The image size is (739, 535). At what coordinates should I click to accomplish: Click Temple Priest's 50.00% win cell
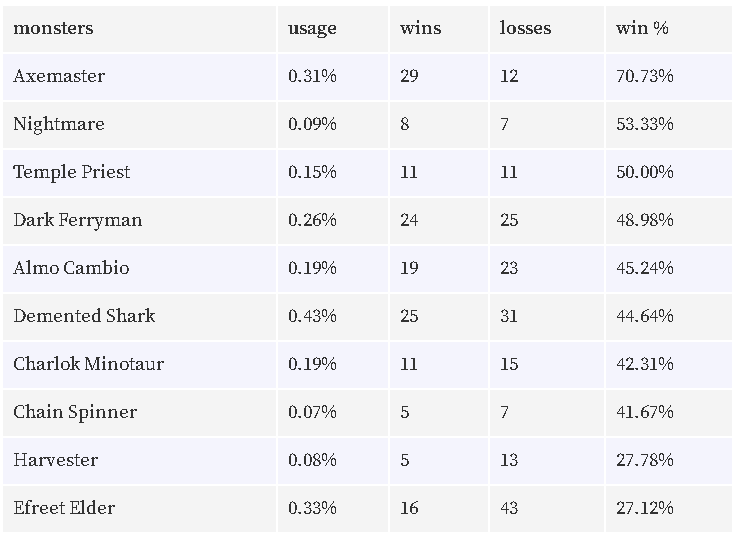coord(644,173)
